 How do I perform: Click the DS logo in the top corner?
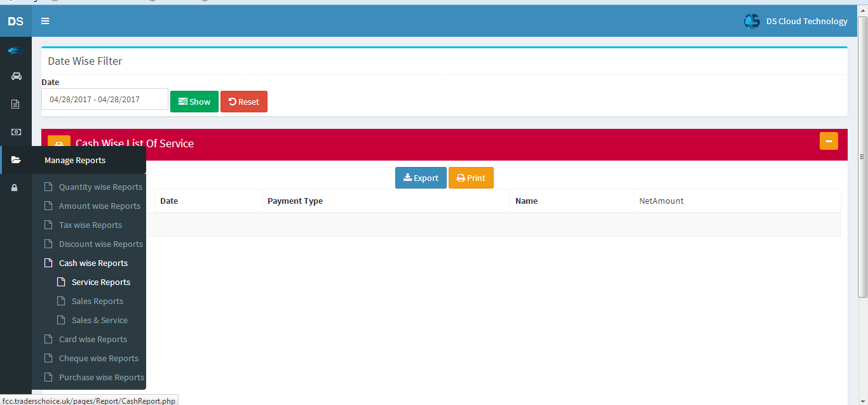click(15, 21)
